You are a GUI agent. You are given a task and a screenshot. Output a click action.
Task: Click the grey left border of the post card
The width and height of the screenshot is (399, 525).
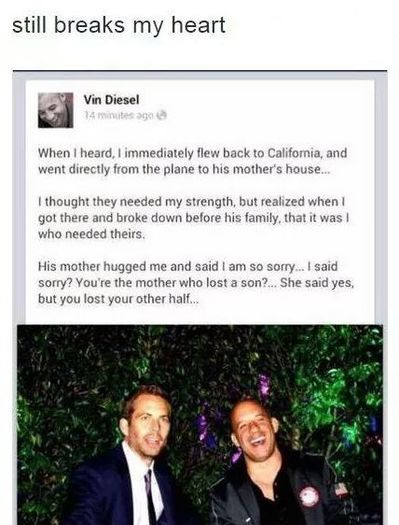(19, 198)
